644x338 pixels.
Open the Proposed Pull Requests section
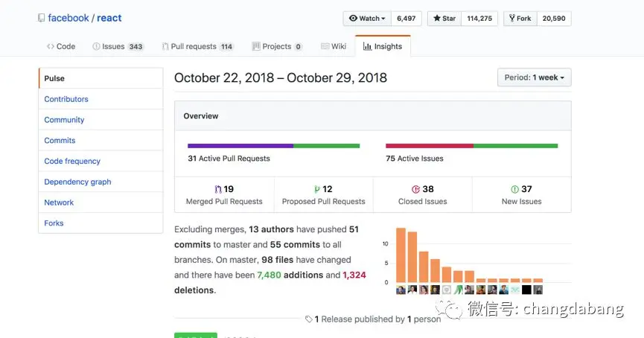coord(324,194)
